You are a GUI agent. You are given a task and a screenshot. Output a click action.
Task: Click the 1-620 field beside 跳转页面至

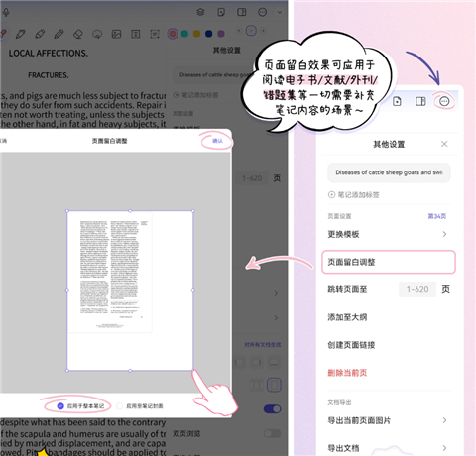pyautogui.click(x=417, y=289)
